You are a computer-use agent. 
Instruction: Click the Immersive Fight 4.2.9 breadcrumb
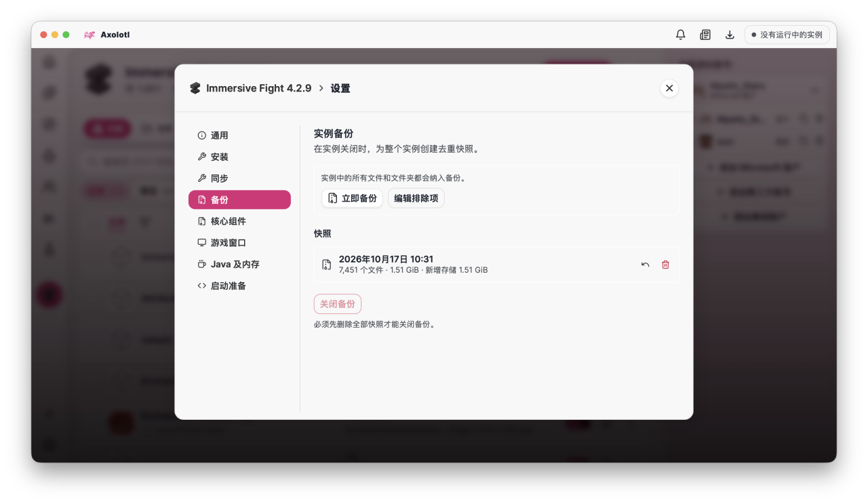click(x=258, y=88)
